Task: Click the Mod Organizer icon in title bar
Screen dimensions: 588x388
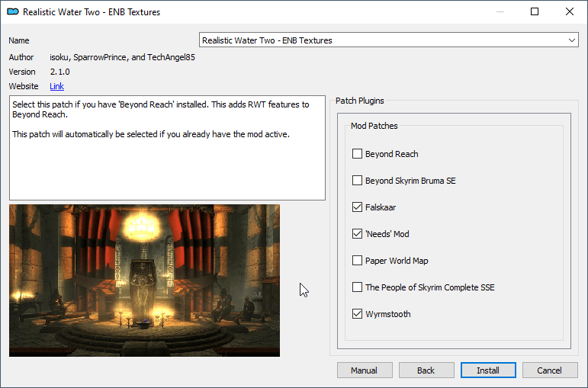Action: point(13,11)
